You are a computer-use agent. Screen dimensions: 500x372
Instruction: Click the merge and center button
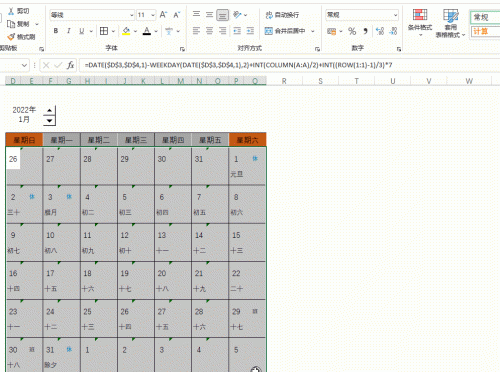click(285, 31)
